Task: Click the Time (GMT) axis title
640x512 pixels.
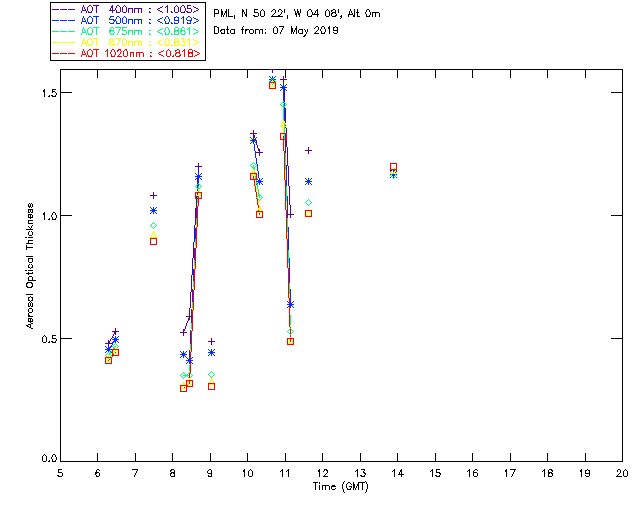Action: point(340,487)
